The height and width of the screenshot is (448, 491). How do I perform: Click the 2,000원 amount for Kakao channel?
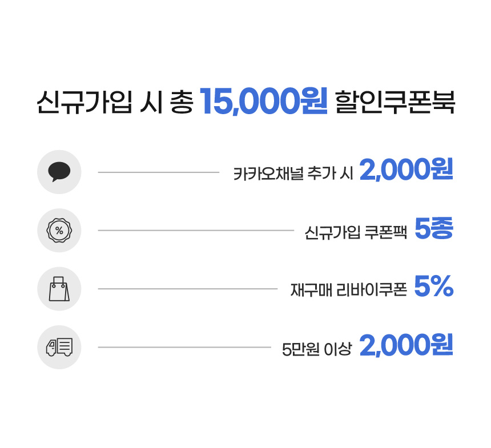[x=406, y=171]
